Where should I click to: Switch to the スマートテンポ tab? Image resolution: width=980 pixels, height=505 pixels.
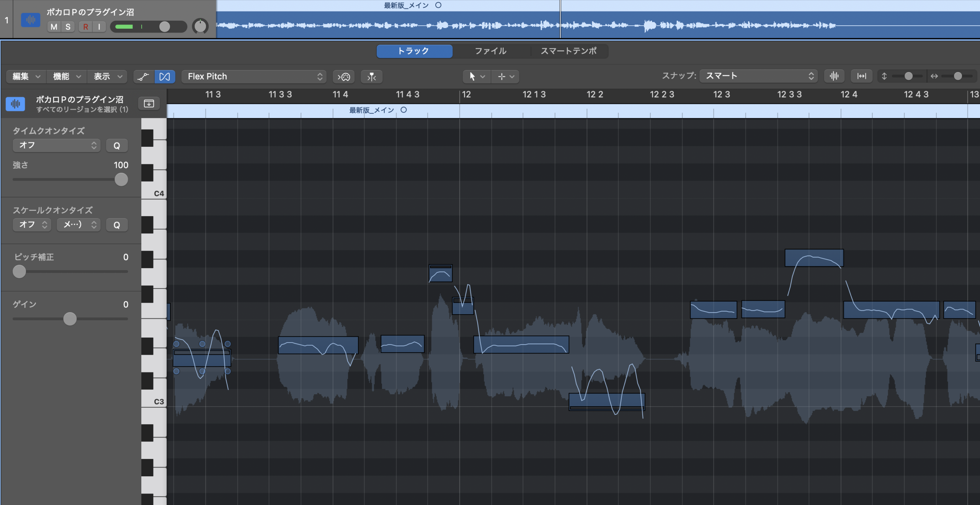(568, 51)
